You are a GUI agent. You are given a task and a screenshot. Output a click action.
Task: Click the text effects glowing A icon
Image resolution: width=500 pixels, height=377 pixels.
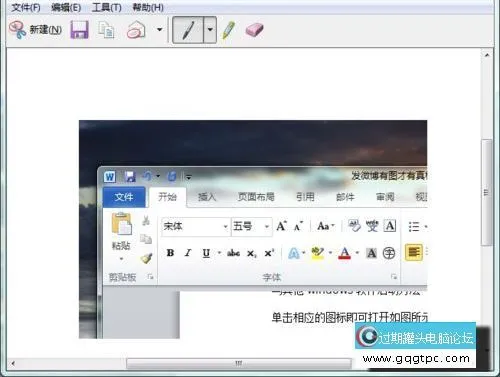coord(293,253)
